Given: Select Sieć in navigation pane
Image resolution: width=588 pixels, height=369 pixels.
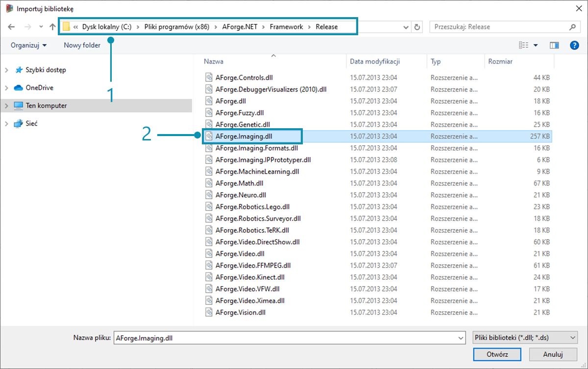Looking at the screenshot, I should [31, 123].
